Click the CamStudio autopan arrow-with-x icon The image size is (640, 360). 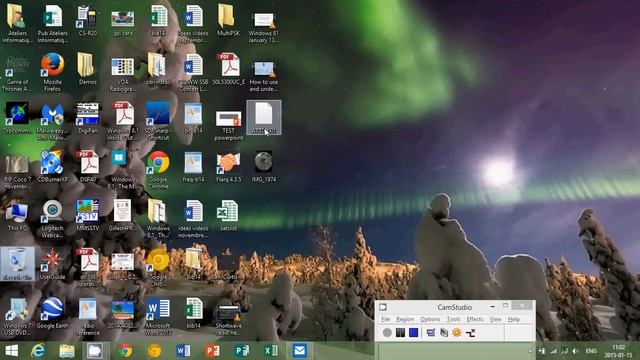(470, 333)
